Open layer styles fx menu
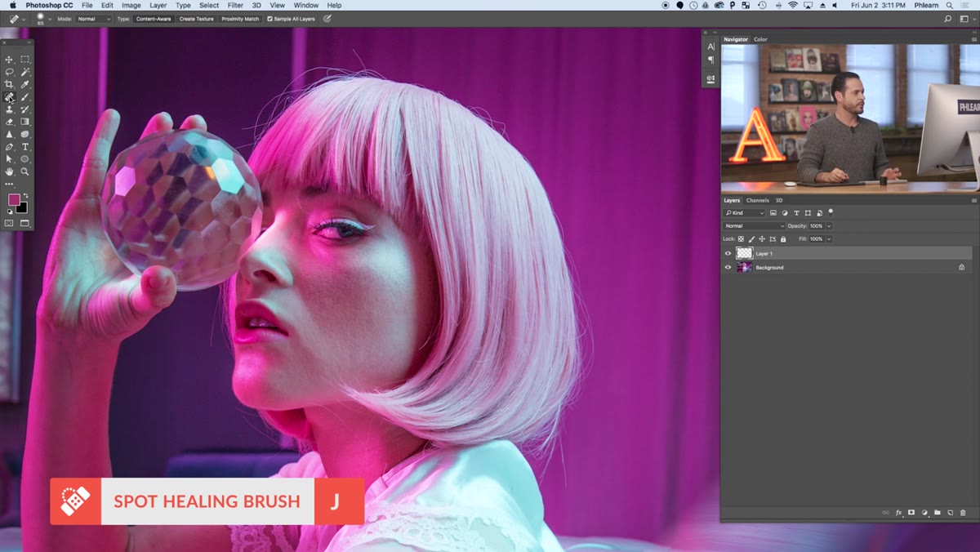The image size is (980, 552). pos(899,513)
